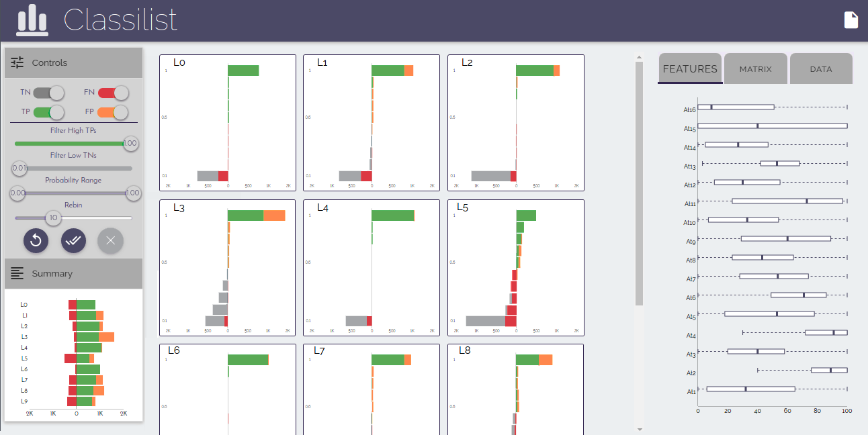Click the At10 feature label
The image size is (868, 435).
pyautogui.click(x=690, y=222)
